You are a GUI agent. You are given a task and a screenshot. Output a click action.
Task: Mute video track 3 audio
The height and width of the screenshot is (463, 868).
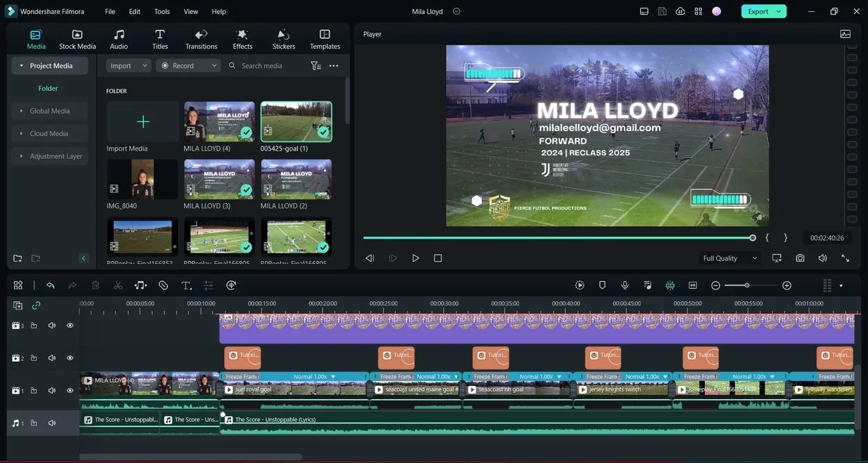click(51, 325)
